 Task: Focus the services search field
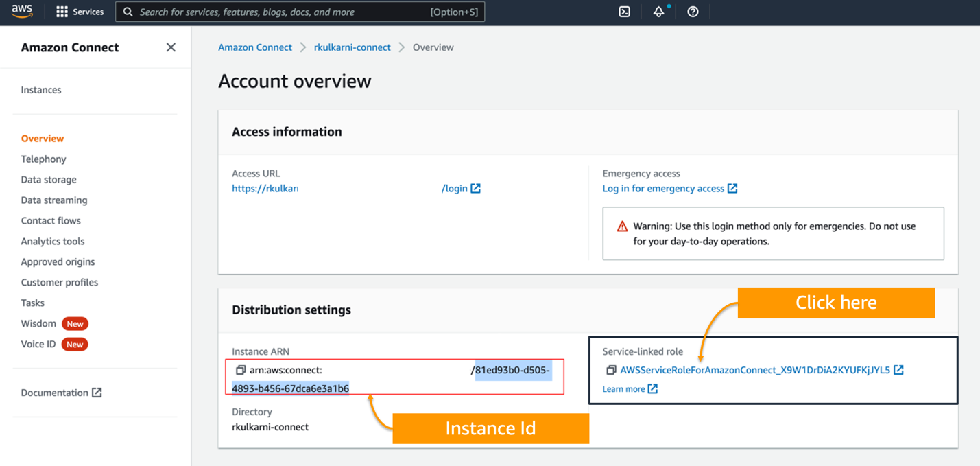[300, 12]
